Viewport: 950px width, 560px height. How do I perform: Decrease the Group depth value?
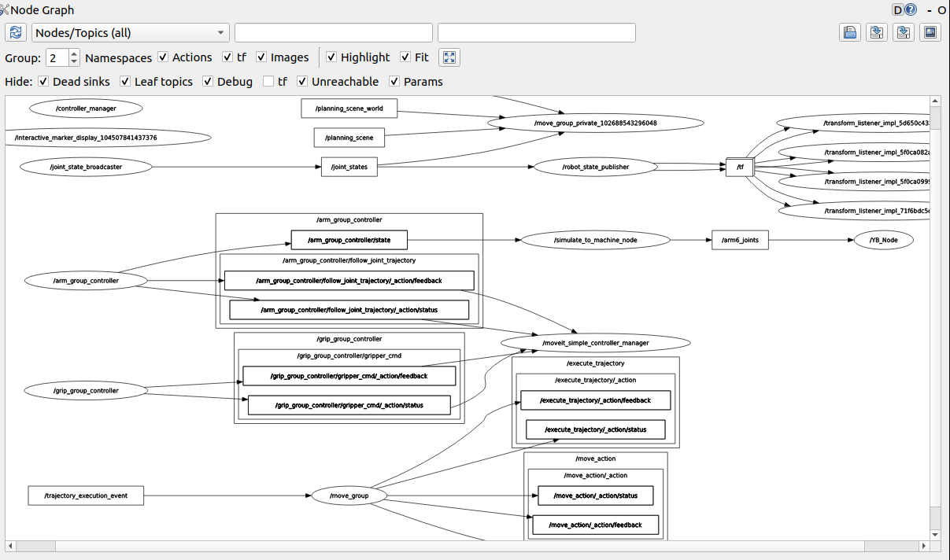(x=74, y=62)
